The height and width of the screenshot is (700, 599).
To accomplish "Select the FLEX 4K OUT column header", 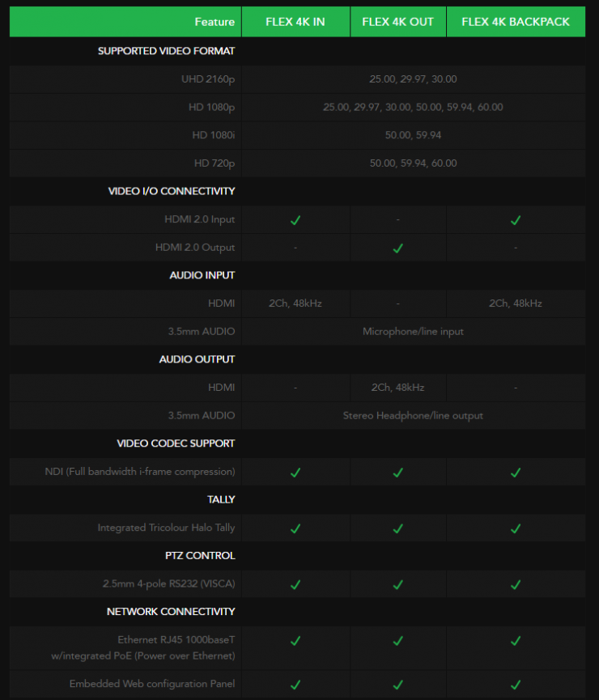I will click(397, 22).
